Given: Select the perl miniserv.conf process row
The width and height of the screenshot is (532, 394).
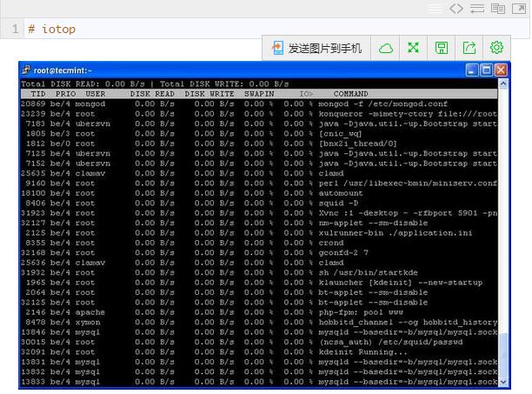Looking at the screenshot, I should [259, 184].
